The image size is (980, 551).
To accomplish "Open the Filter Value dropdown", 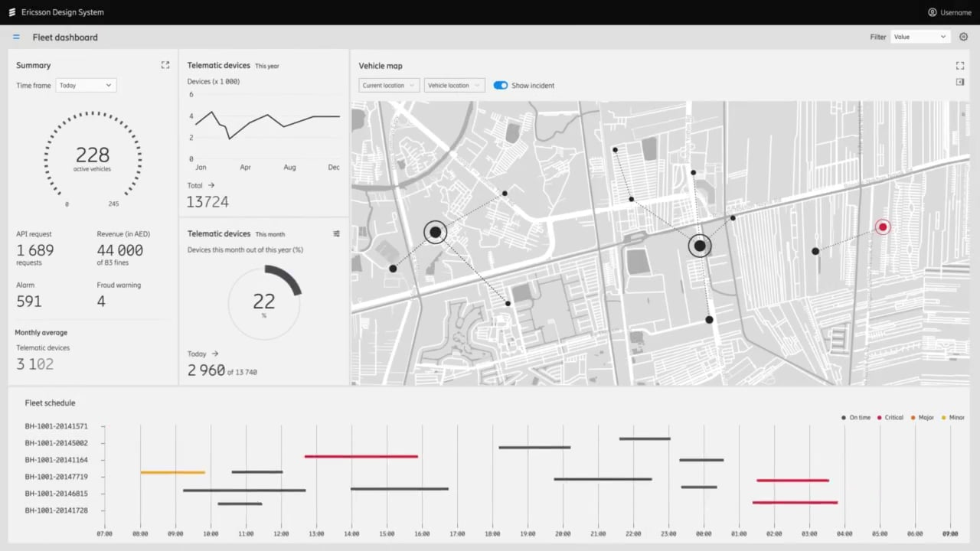I will tap(920, 37).
